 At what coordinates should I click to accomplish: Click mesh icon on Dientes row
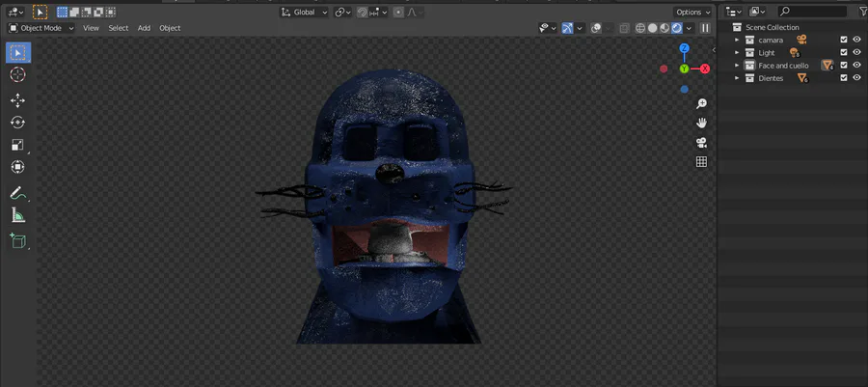[802, 78]
